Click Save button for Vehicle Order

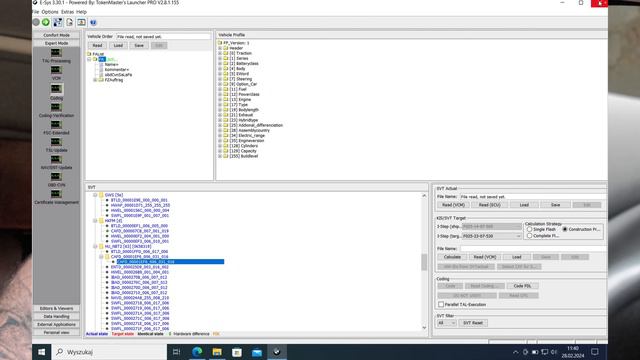[x=139, y=45]
